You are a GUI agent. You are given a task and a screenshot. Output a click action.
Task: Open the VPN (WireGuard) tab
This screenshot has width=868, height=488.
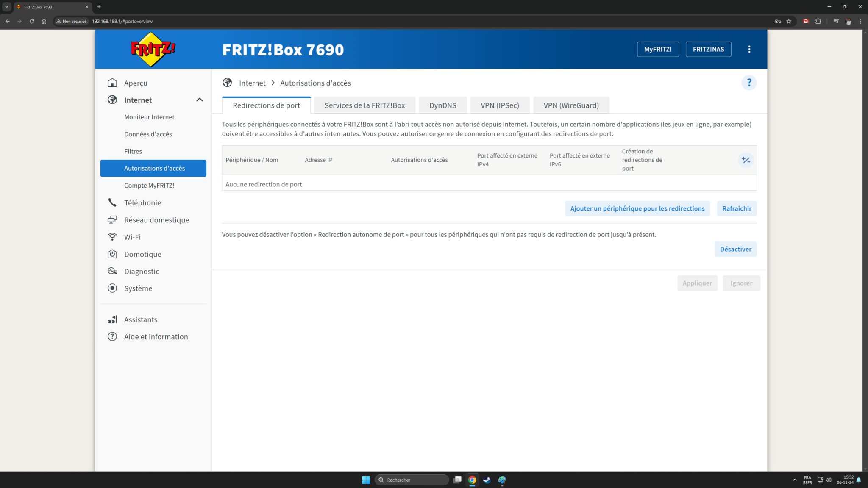(571, 105)
